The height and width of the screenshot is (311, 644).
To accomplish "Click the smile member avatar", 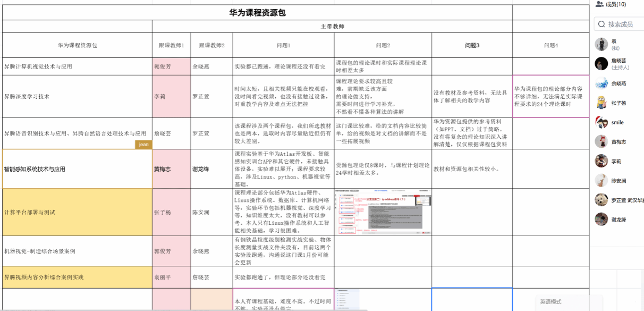I will (601, 122).
